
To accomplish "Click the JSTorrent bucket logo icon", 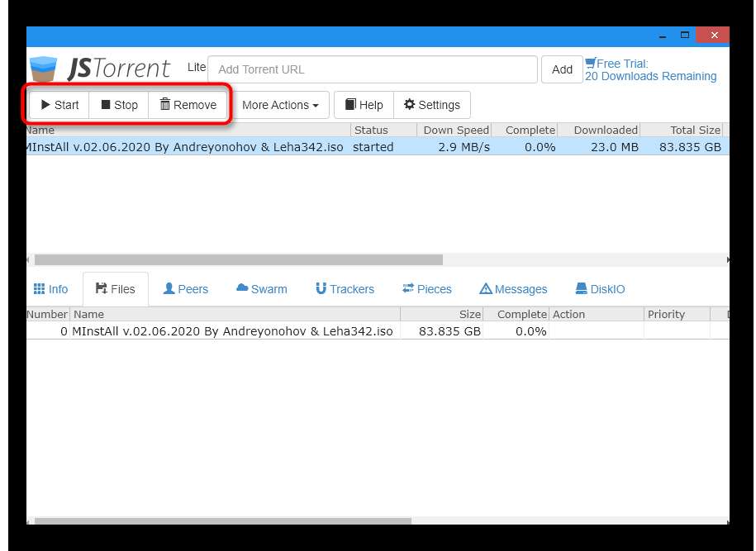I will coord(44,69).
